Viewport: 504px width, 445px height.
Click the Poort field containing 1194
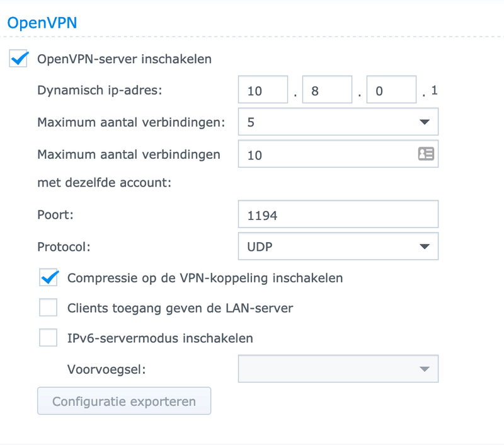(338, 216)
